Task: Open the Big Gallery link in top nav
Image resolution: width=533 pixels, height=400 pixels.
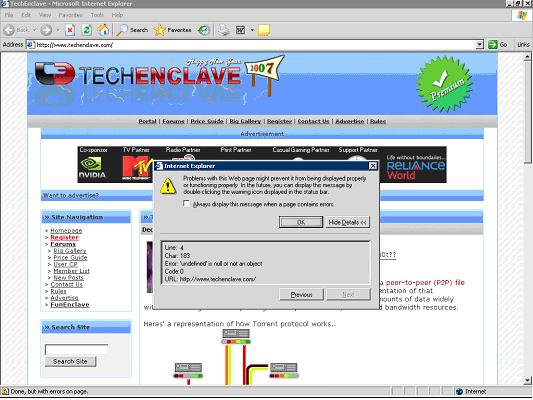Action: pyautogui.click(x=245, y=121)
